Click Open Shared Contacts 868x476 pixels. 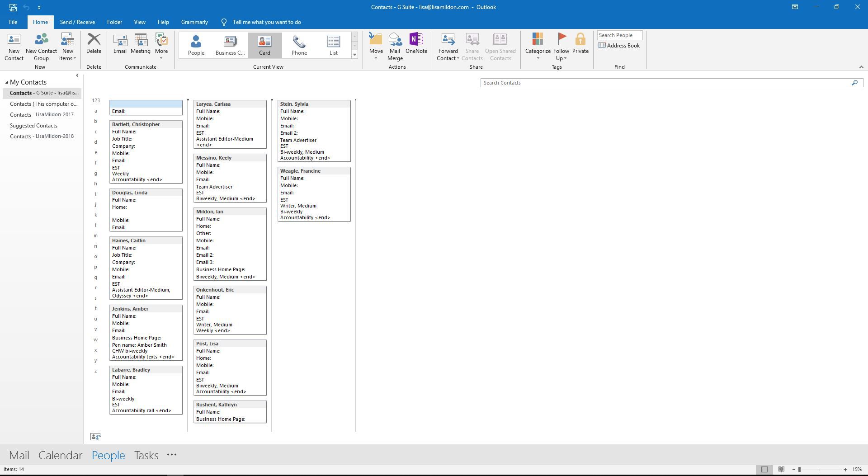tap(500, 47)
